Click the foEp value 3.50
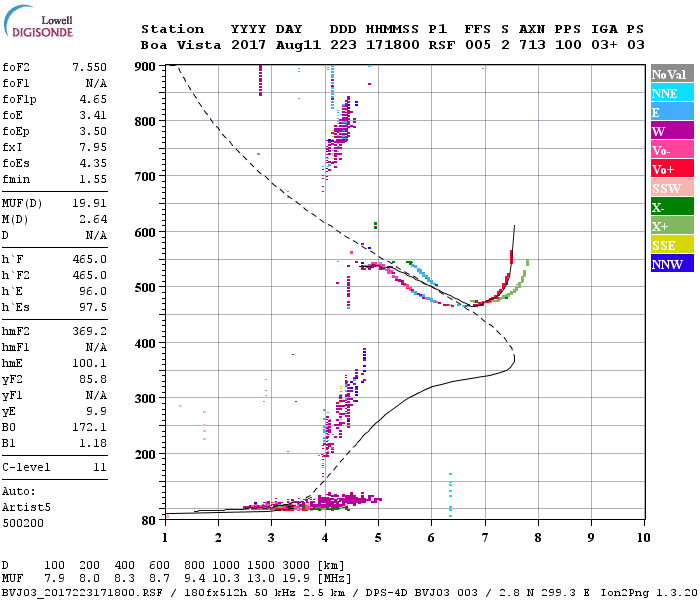 [93, 131]
